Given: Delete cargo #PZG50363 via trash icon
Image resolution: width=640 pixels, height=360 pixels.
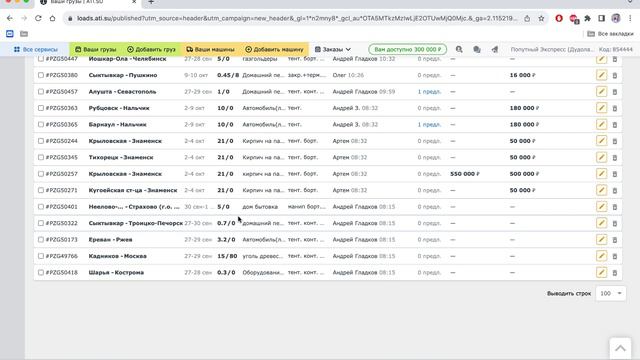Looking at the screenshot, I should (x=615, y=108).
